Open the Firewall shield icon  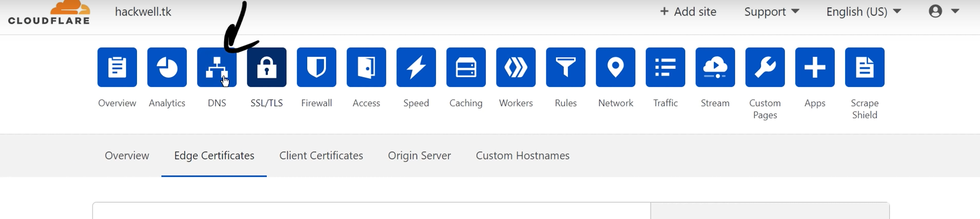[317, 67]
